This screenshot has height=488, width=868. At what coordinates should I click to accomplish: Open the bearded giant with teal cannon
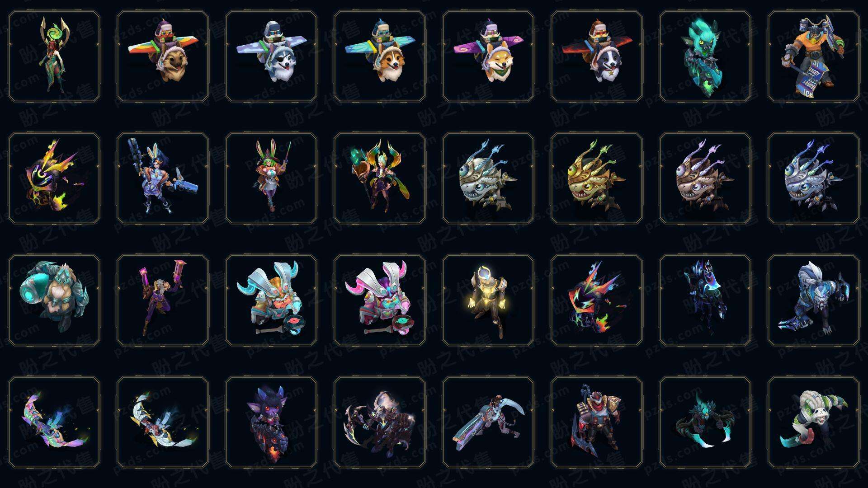pyautogui.click(x=54, y=300)
